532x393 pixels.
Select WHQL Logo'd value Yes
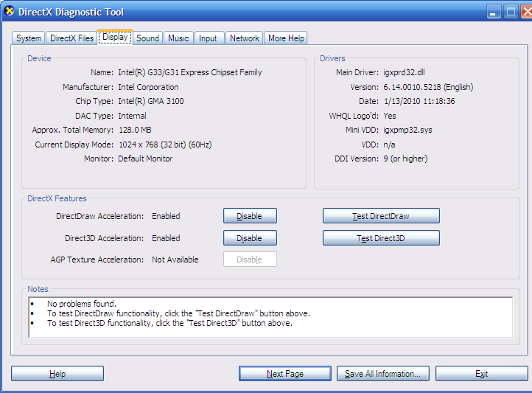pos(390,116)
